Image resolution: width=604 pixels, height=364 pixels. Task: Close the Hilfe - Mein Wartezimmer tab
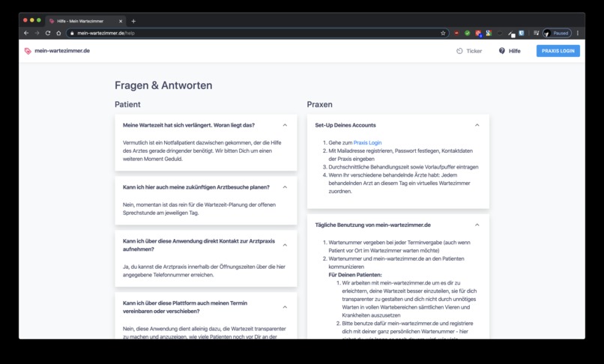pyautogui.click(x=121, y=21)
